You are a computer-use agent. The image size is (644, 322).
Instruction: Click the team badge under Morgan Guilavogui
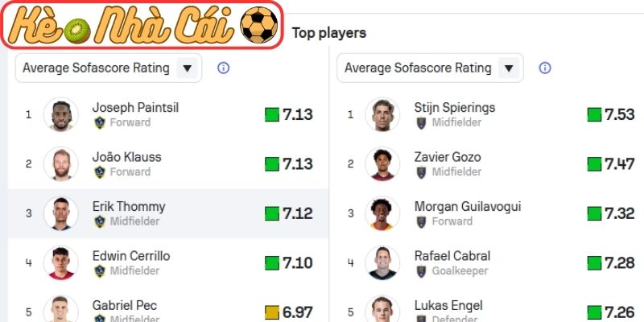421,221
